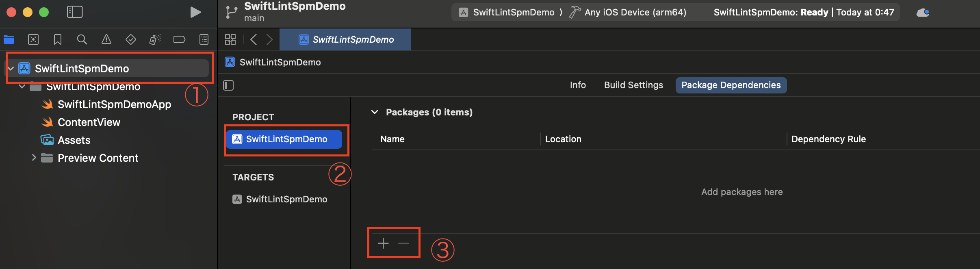Screen dimensions: 980x269
Task: Open the Project navigator folder icon
Action: pyautogui.click(x=9, y=39)
